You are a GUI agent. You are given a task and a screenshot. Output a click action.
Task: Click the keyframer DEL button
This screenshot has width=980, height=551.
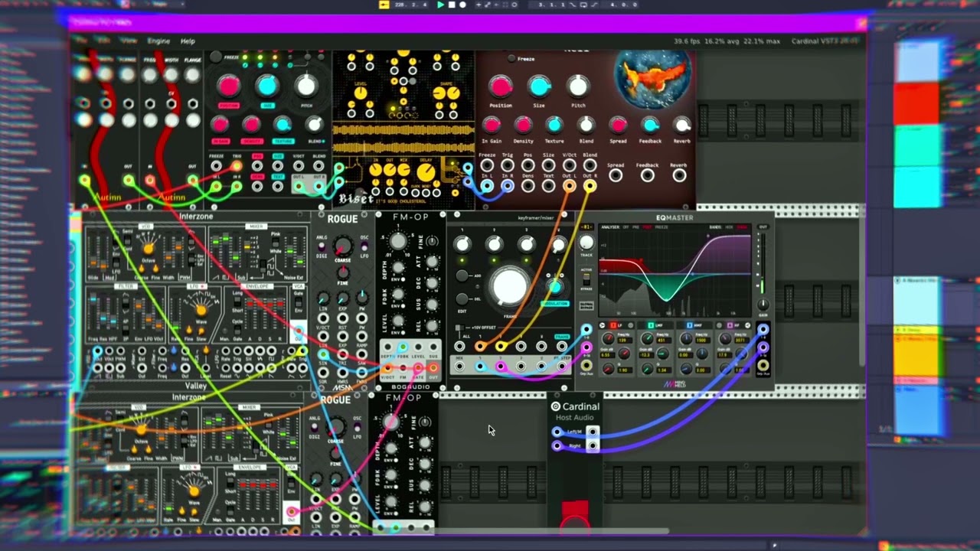point(462,299)
